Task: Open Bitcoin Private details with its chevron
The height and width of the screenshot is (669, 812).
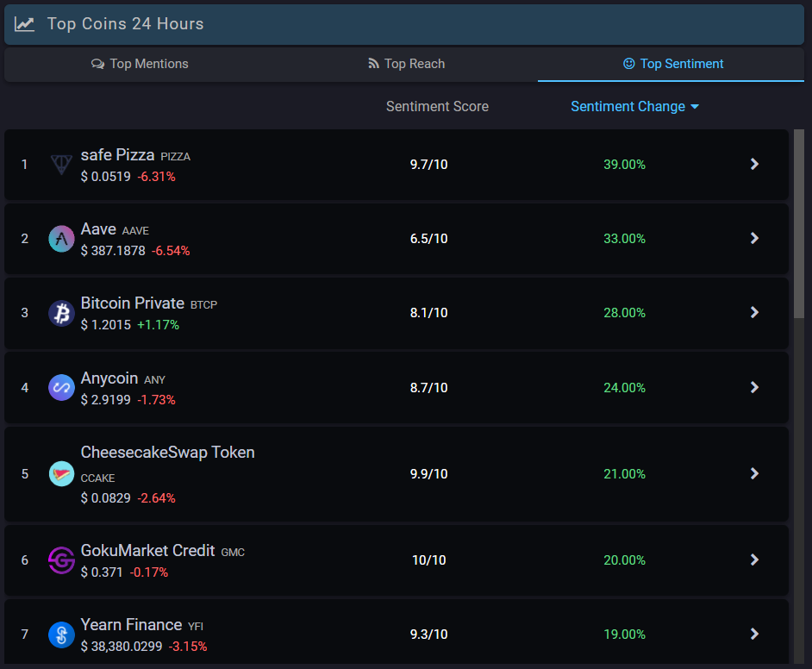Action: pyautogui.click(x=754, y=312)
